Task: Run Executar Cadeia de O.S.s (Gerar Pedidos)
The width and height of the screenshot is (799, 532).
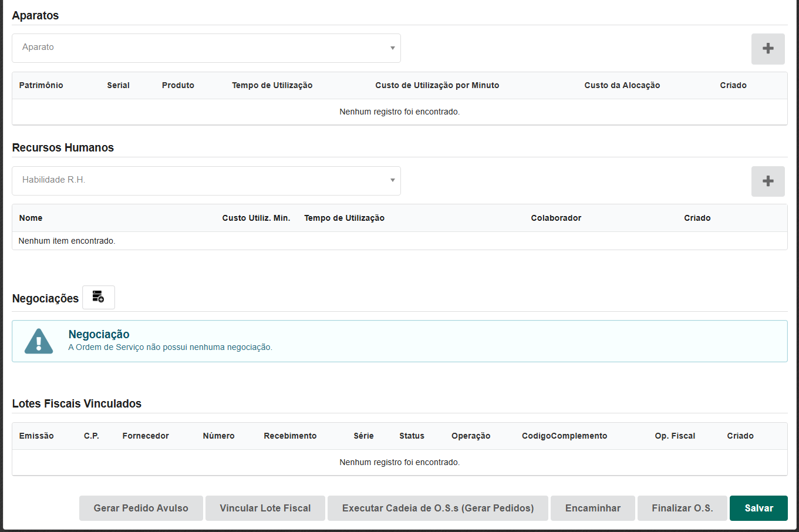Action: [x=437, y=508]
